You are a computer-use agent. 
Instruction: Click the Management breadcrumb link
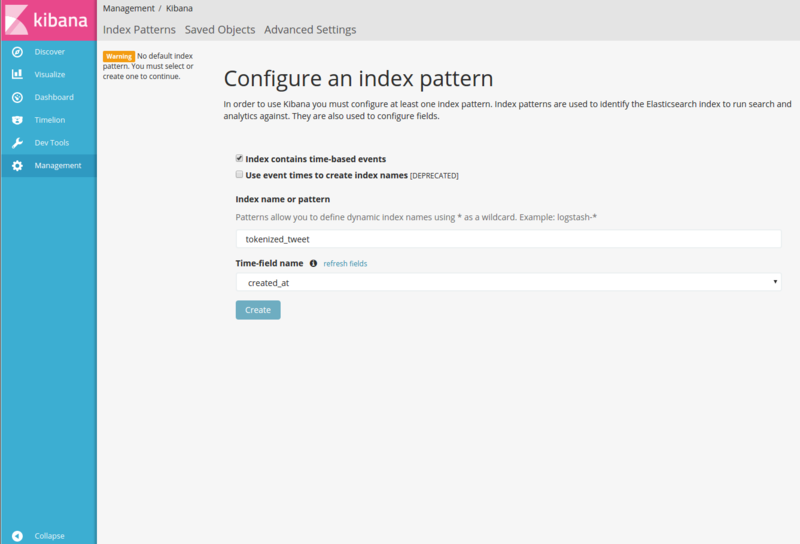(129, 8)
